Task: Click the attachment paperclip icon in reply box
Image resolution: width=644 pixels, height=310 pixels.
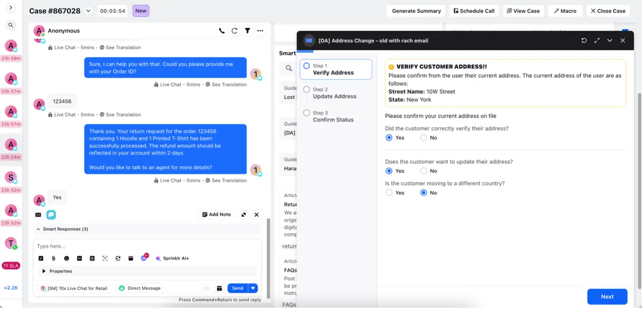Action: (x=54, y=258)
